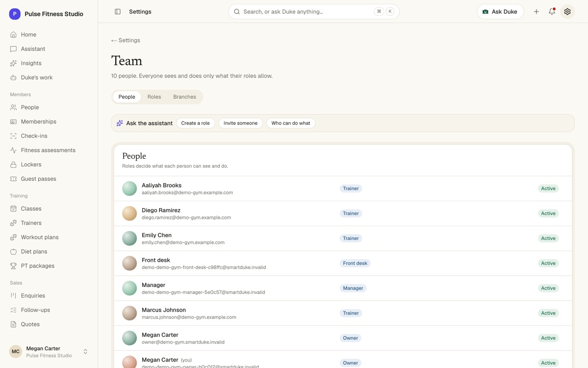Click the Workout plans icon

13,237
